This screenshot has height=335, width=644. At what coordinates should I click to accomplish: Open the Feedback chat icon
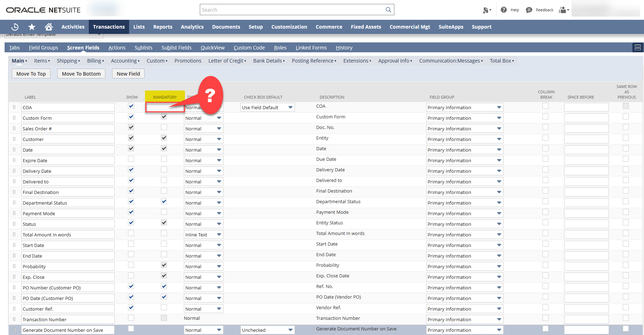pos(529,10)
